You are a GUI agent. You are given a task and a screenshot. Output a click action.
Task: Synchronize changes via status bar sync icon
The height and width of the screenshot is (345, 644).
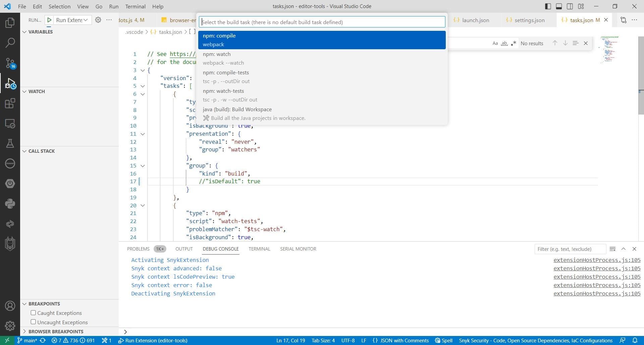[43, 340]
